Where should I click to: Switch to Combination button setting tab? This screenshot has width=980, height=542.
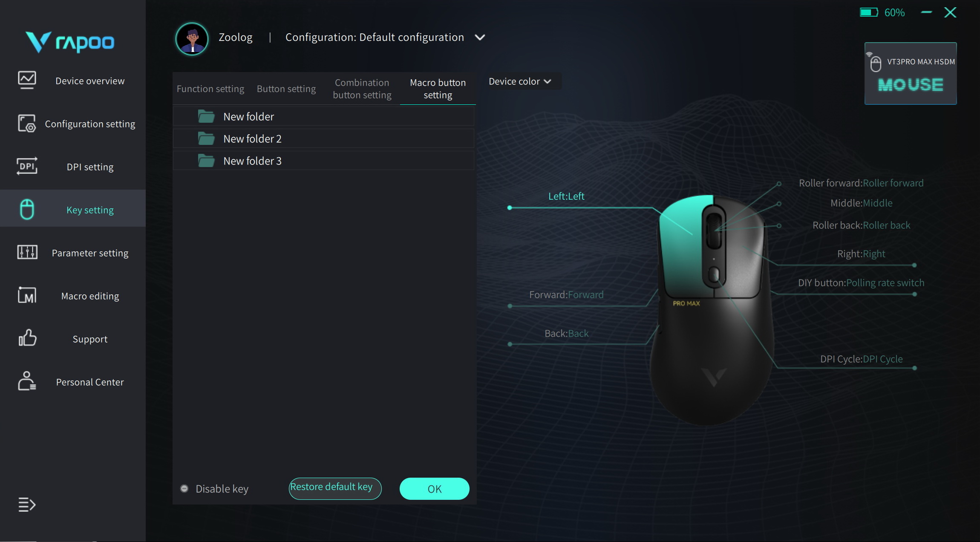click(x=362, y=89)
